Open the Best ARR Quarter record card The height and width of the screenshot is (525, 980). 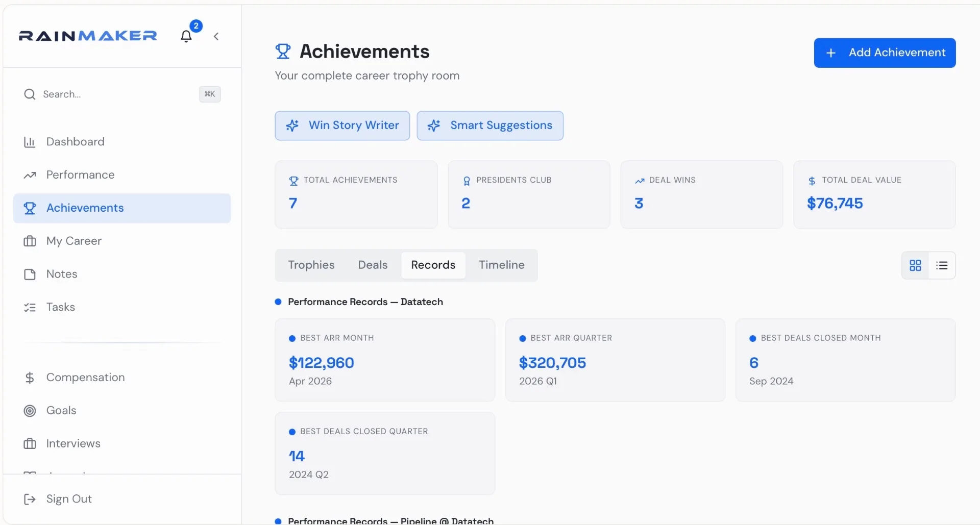tap(615, 360)
